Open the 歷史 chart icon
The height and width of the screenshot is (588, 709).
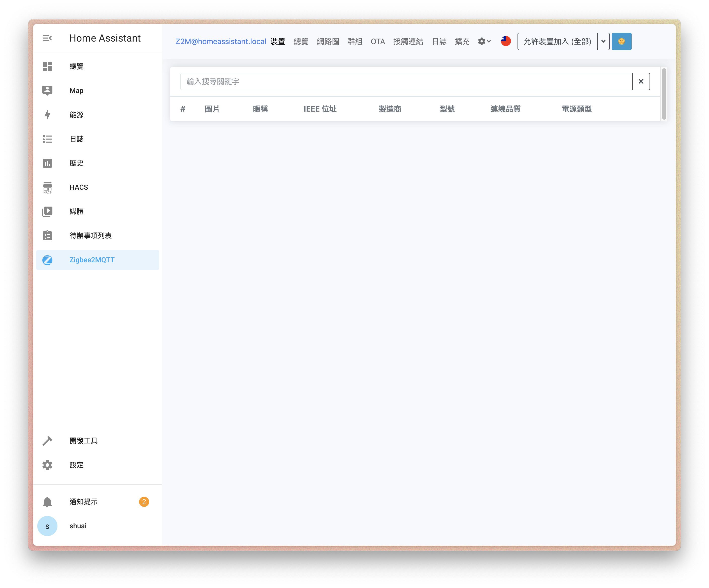pyautogui.click(x=47, y=163)
